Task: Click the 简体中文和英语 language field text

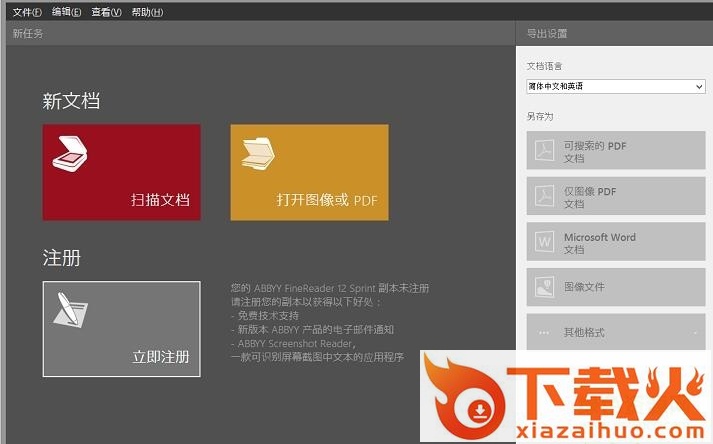Action: [x=555, y=86]
